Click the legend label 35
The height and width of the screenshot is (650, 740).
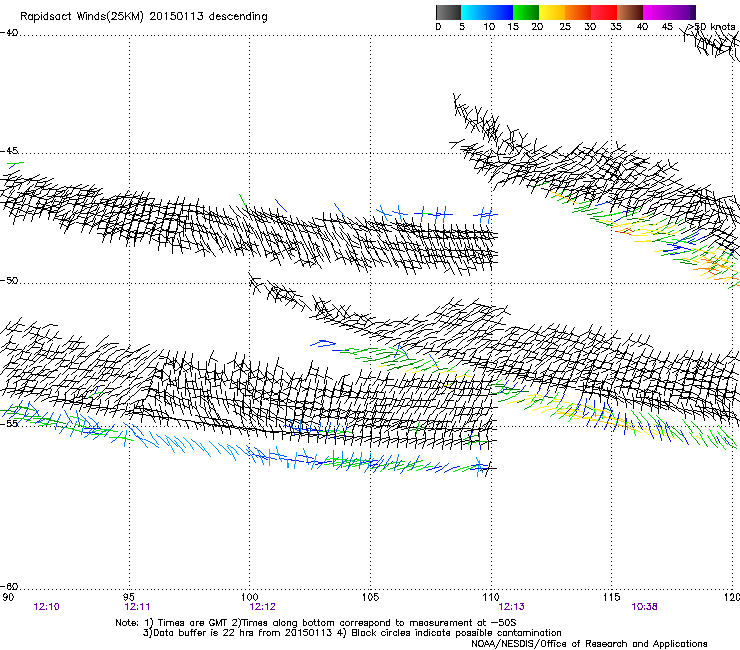pos(616,27)
